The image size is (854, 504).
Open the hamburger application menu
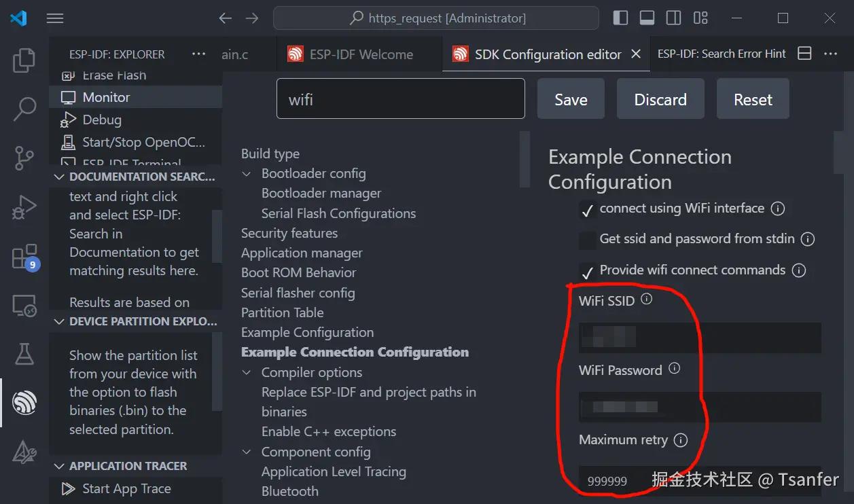click(x=55, y=18)
